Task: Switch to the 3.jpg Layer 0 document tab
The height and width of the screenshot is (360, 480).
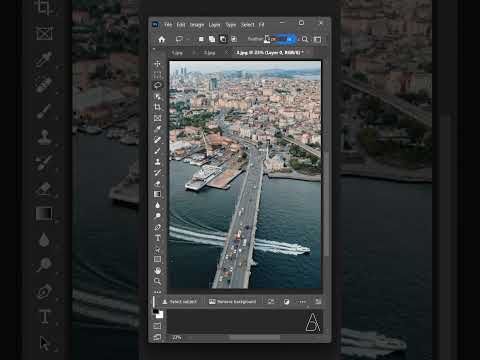Action: click(x=270, y=53)
